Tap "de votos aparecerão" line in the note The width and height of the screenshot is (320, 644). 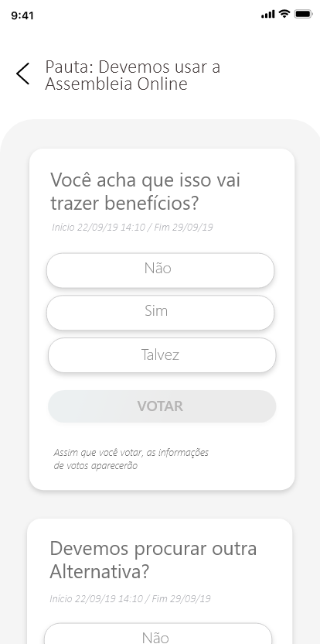pos(95,466)
